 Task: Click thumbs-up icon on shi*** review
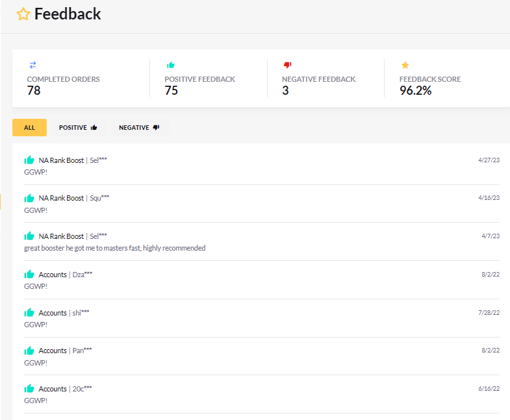[x=29, y=313]
